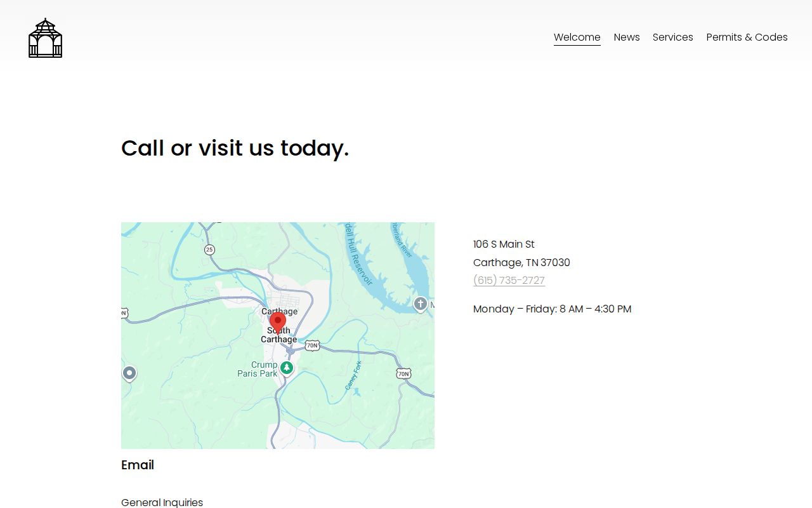The image size is (812, 508).
Task: Open the News page
Action: click(x=627, y=37)
